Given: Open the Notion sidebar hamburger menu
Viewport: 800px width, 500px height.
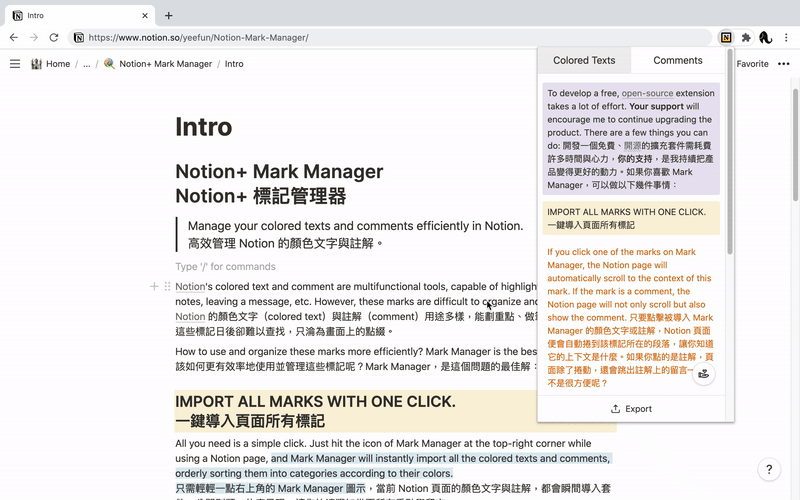Looking at the screenshot, I should [15, 64].
